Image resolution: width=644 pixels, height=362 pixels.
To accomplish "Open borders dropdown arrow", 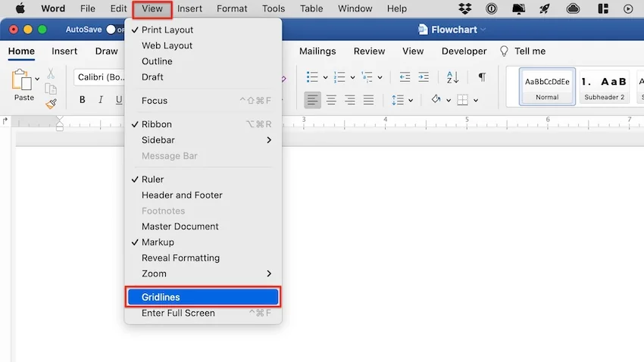I will [476, 100].
